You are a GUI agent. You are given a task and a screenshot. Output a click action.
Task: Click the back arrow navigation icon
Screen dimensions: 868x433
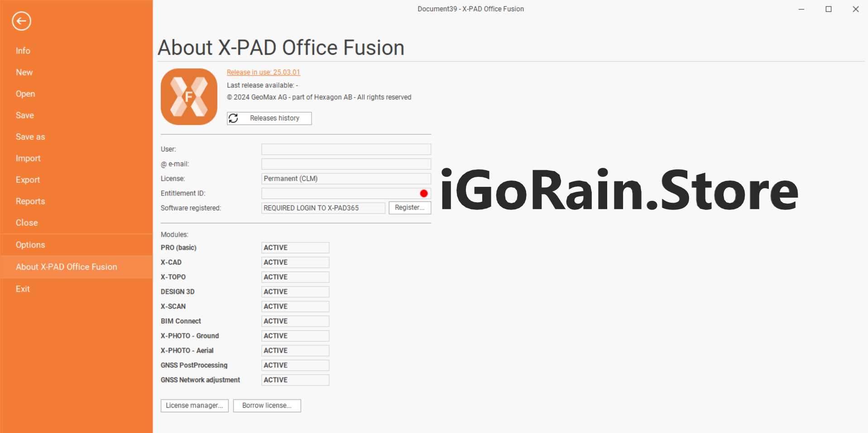pyautogui.click(x=21, y=21)
